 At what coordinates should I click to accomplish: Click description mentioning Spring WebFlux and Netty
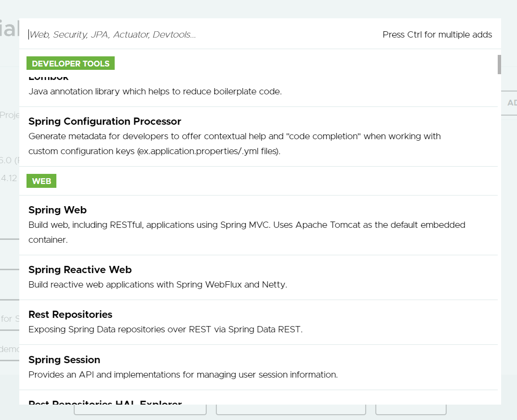tap(158, 285)
